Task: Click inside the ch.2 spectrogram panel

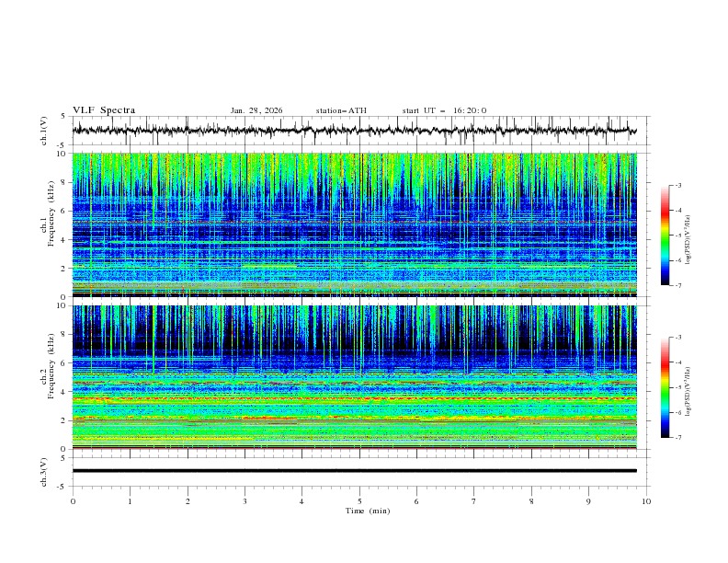Action: 354,377
